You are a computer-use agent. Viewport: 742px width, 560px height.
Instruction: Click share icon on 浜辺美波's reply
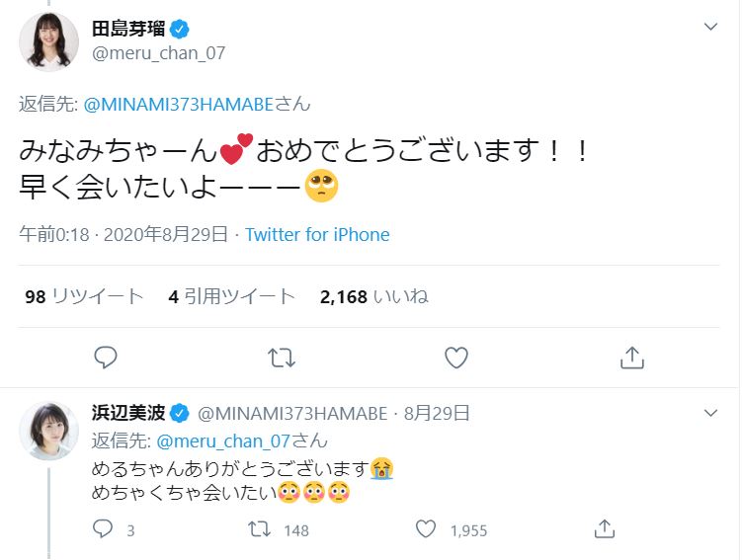pyautogui.click(x=606, y=529)
